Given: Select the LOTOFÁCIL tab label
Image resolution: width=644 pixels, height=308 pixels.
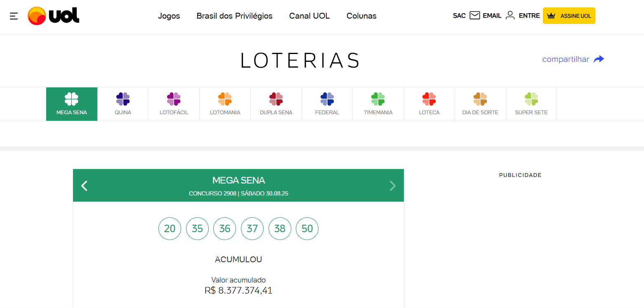Looking at the screenshot, I should tap(174, 113).
